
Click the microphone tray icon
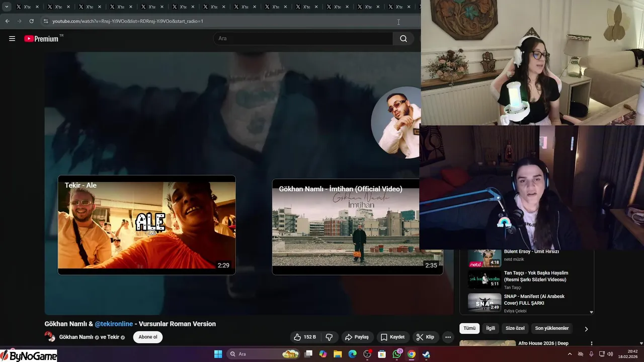(x=591, y=354)
